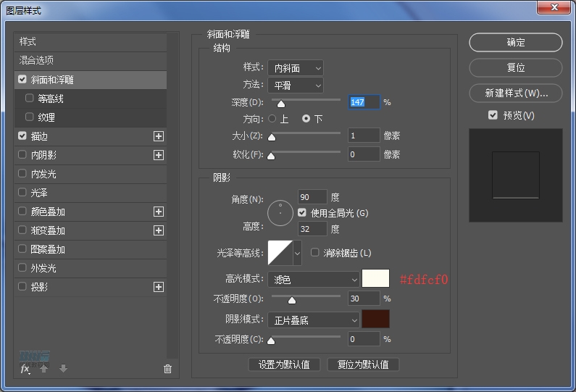Click 新建样式(W)... button

[515, 93]
